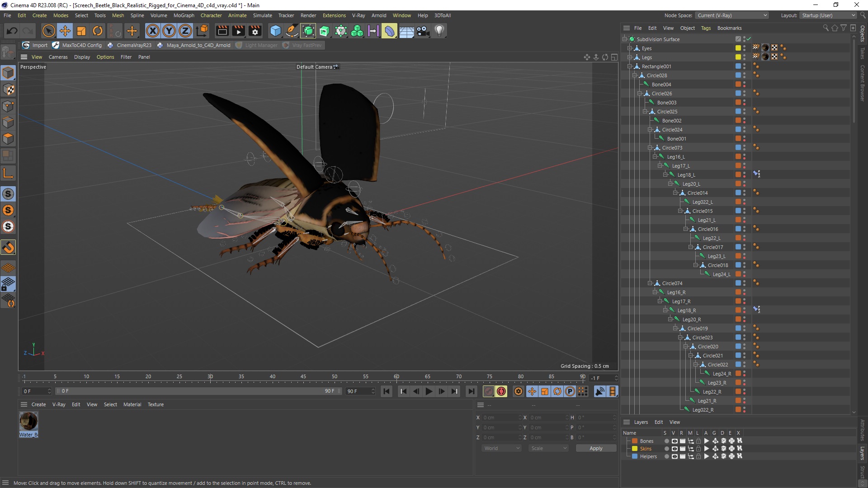Click the Apply coordinates button
This screenshot has height=488, width=868.
point(596,448)
